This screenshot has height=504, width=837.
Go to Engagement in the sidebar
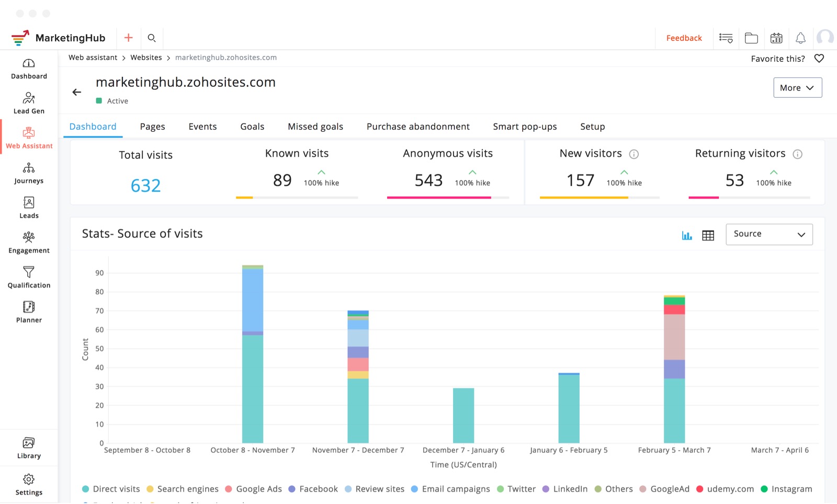29,243
